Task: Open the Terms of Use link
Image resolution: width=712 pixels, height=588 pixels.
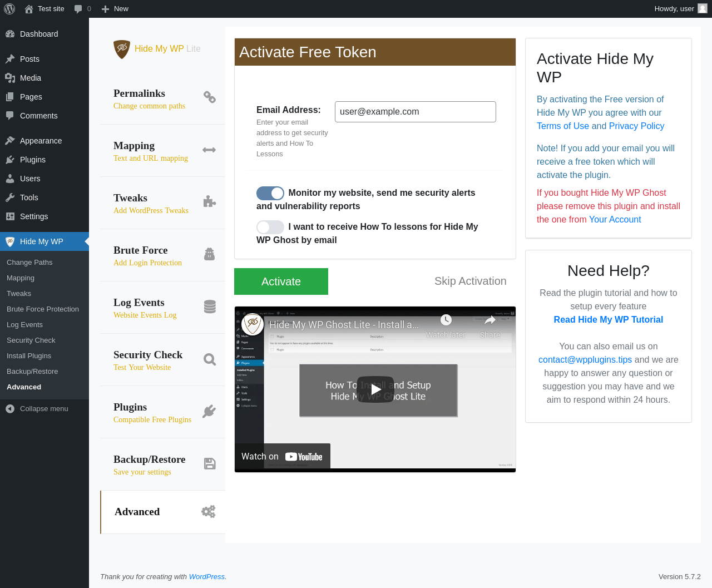Action: (563, 126)
